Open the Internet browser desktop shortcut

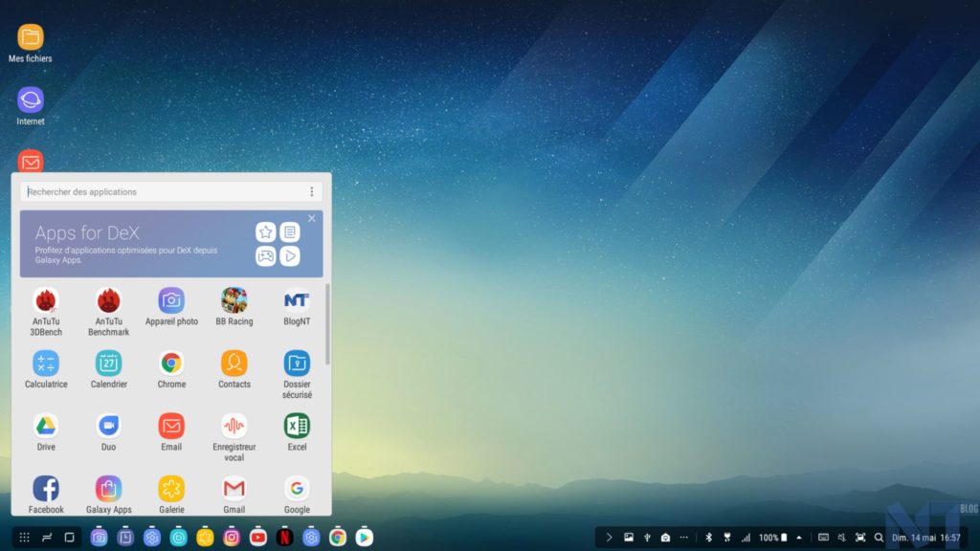tap(30, 106)
